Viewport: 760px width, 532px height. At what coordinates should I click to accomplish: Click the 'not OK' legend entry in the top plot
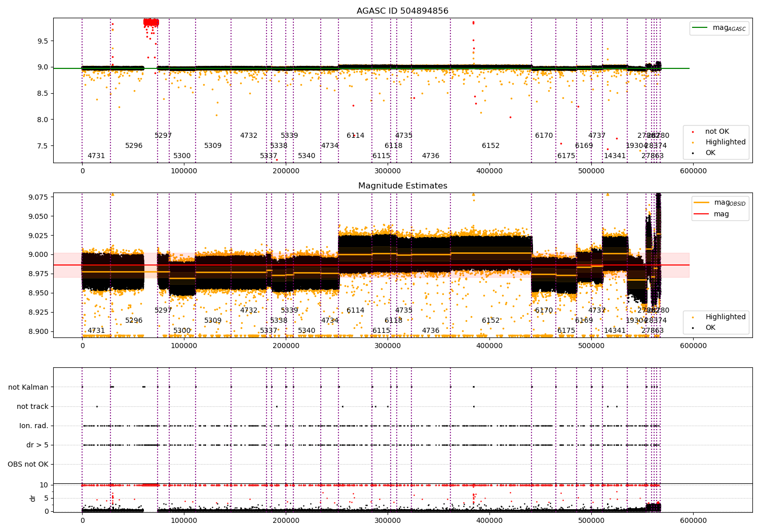coord(711,132)
